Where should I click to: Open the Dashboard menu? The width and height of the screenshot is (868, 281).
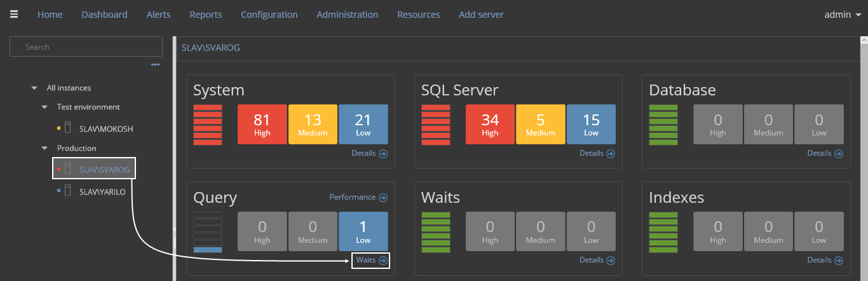(x=104, y=15)
